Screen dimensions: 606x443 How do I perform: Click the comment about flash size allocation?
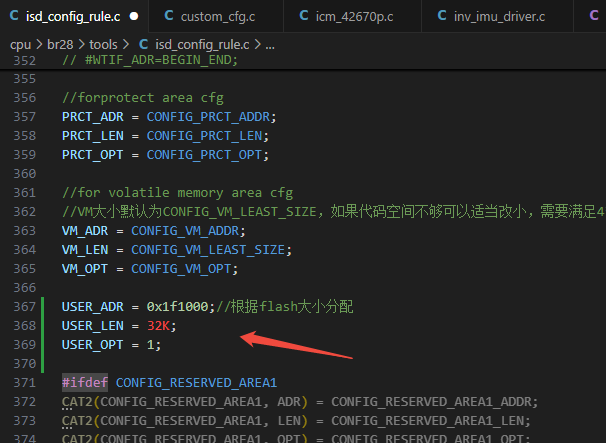coord(285,307)
